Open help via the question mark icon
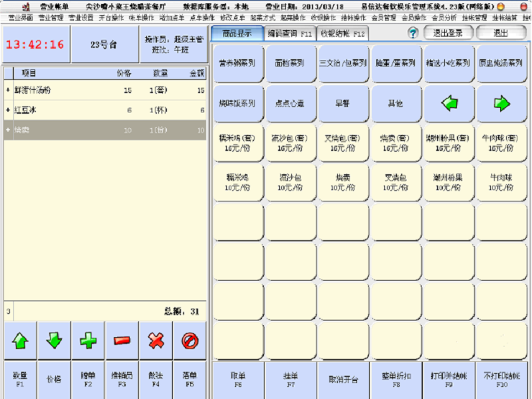This screenshot has width=532, height=399. [x=412, y=33]
